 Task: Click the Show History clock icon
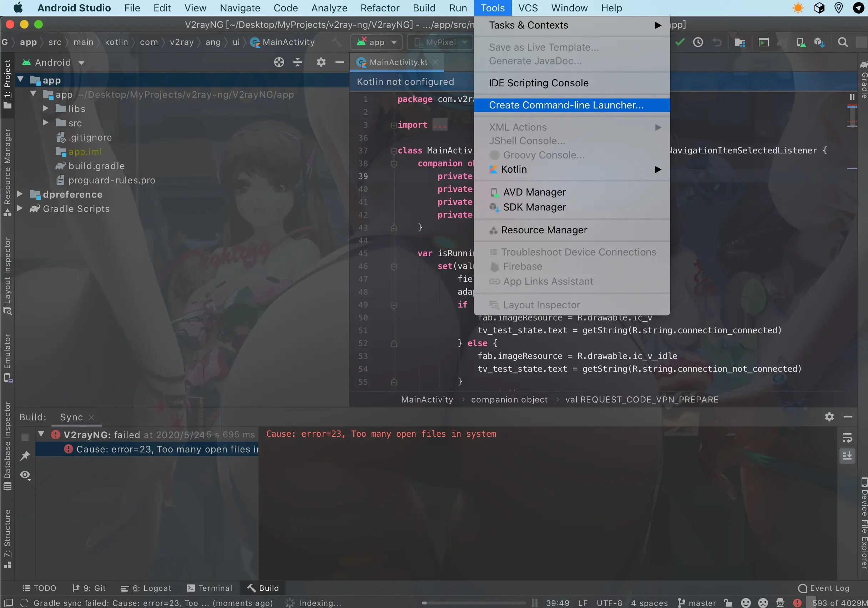(698, 42)
